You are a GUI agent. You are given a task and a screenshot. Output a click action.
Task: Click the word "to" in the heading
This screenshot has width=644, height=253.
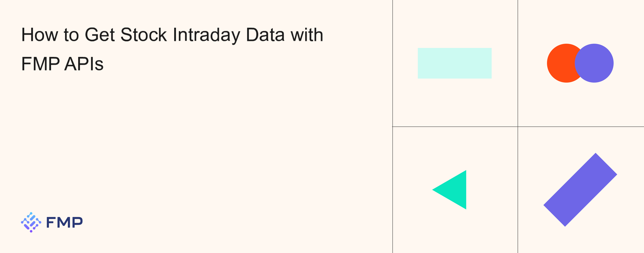(71, 35)
